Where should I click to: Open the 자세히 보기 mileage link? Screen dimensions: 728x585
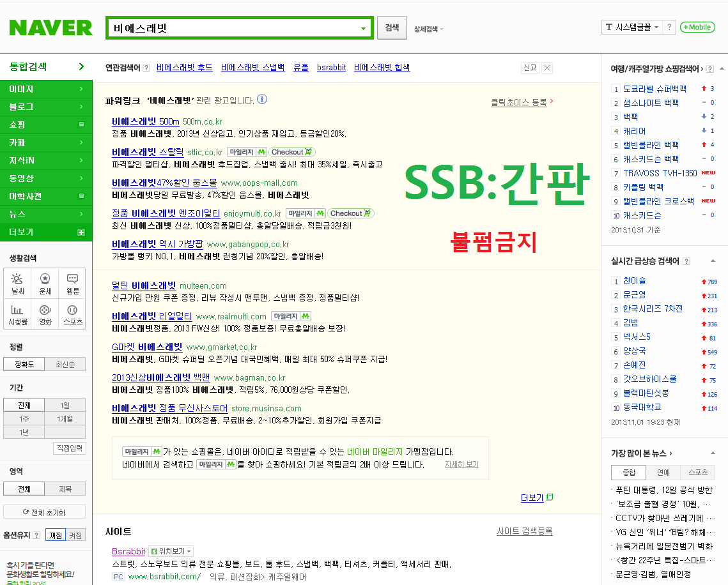click(x=461, y=464)
